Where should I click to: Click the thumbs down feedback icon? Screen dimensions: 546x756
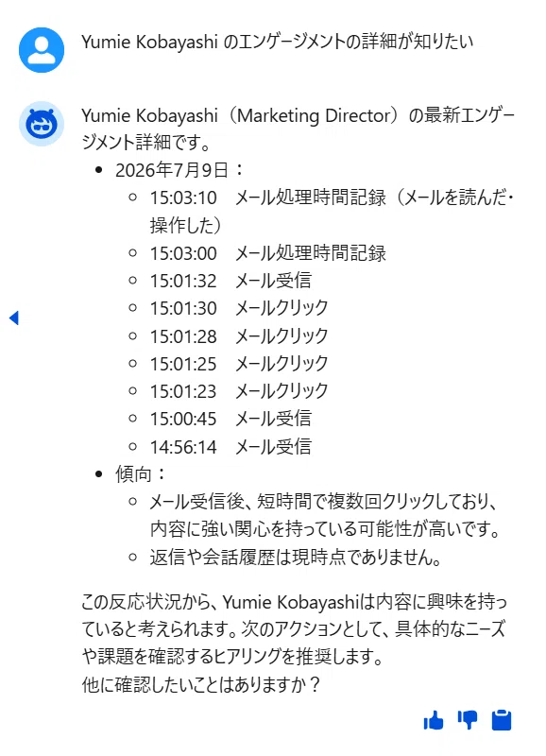tap(468, 720)
